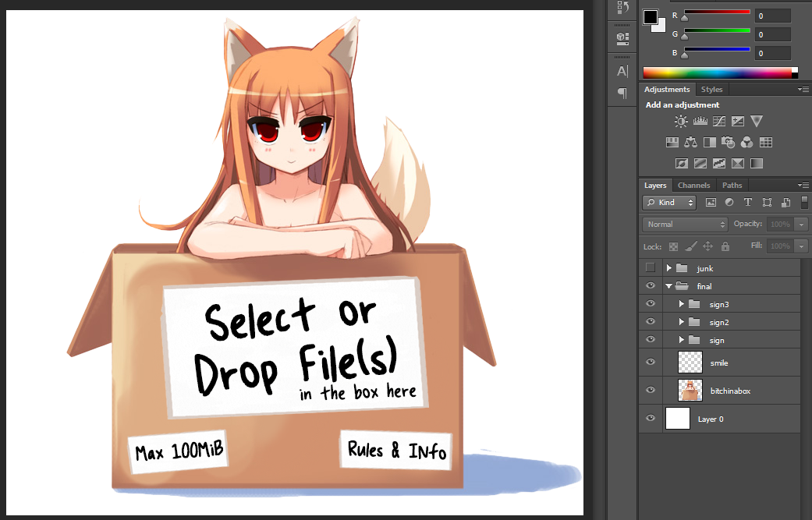Add a Posterize adjustment
Viewport: 812px width, 520px height.
tap(700, 164)
